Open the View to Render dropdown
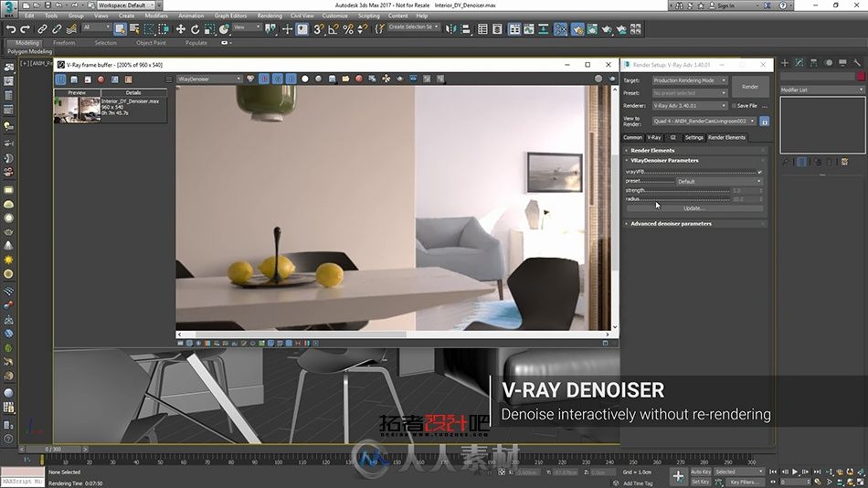Image resolution: width=868 pixels, height=488 pixels. pyautogui.click(x=704, y=121)
